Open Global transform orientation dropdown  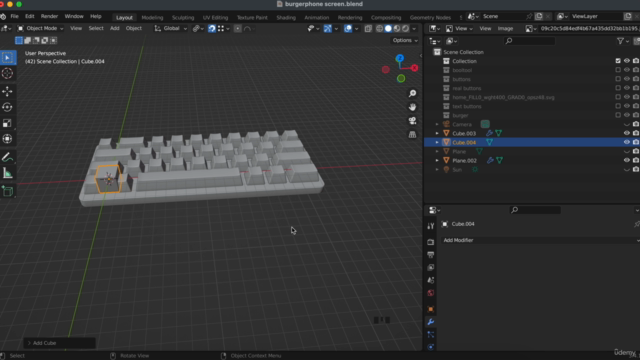[x=171, y=28]
